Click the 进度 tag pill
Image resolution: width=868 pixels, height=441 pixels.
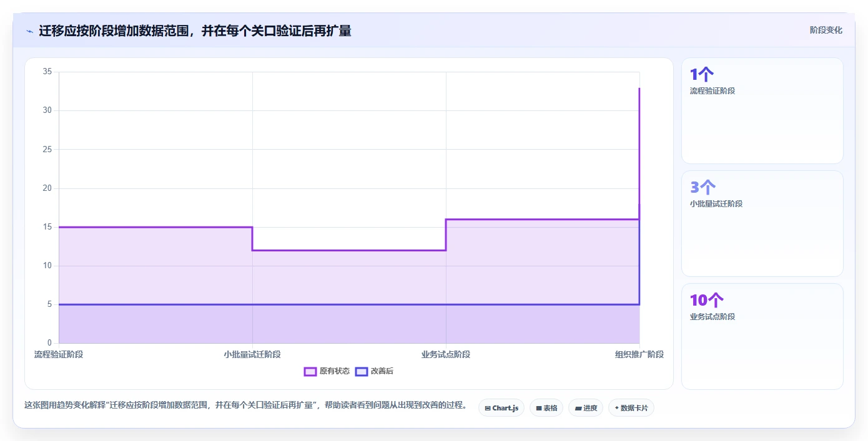click(586, 408)
